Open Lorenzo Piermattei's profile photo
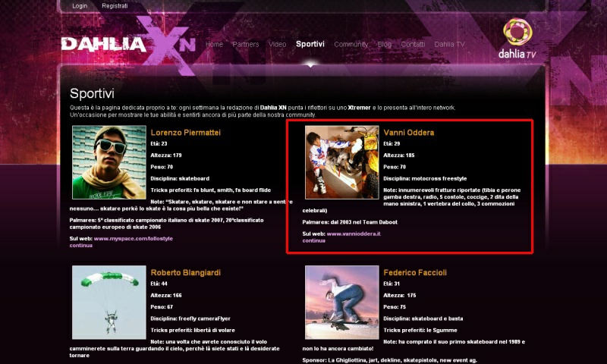The width and height of the screenshot is (607, 364). click(109, 162)
